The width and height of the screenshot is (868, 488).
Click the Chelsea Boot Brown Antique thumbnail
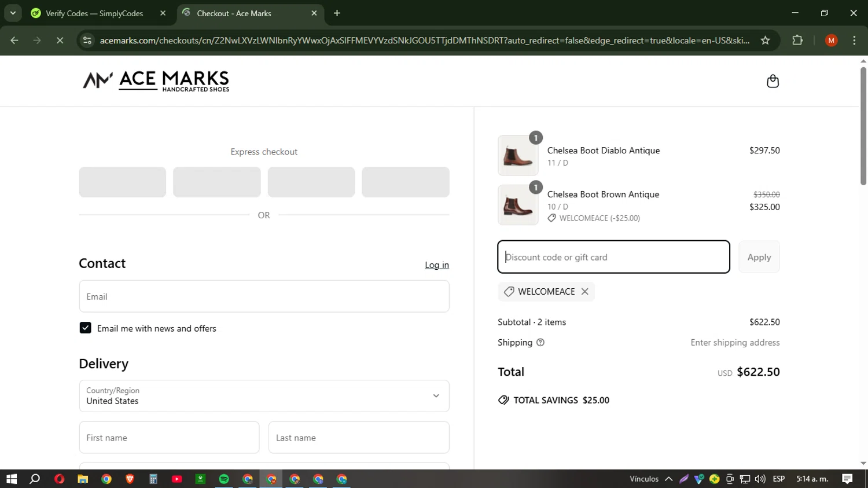tap(518, 205)
